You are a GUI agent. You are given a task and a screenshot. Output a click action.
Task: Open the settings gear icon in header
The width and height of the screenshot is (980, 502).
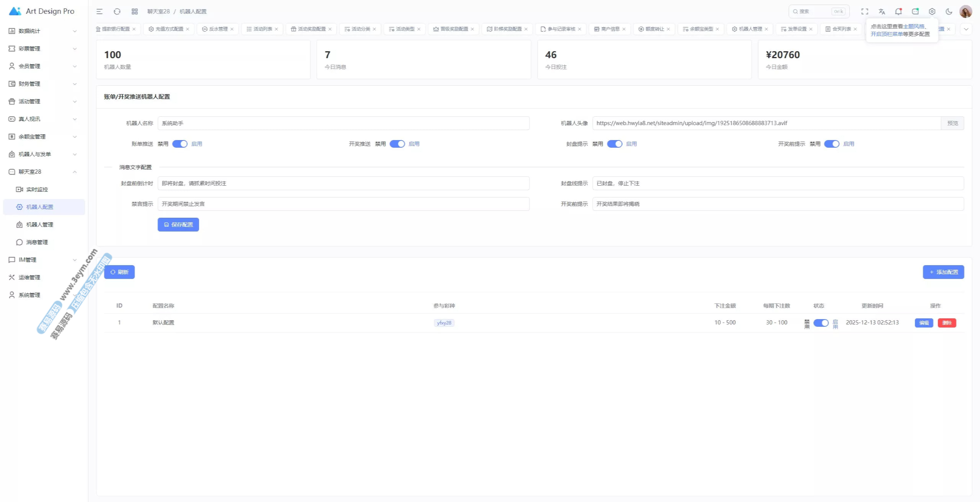coord(932,11)
